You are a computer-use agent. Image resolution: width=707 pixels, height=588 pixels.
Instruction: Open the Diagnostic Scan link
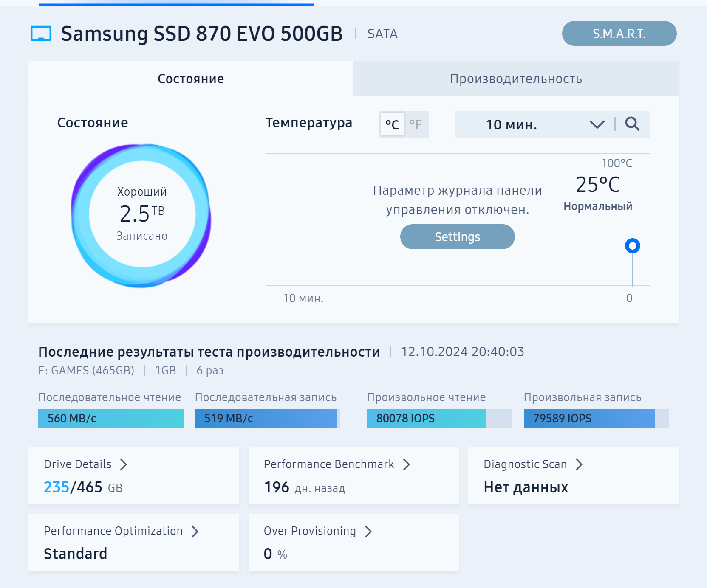click(x=525, y=464)
